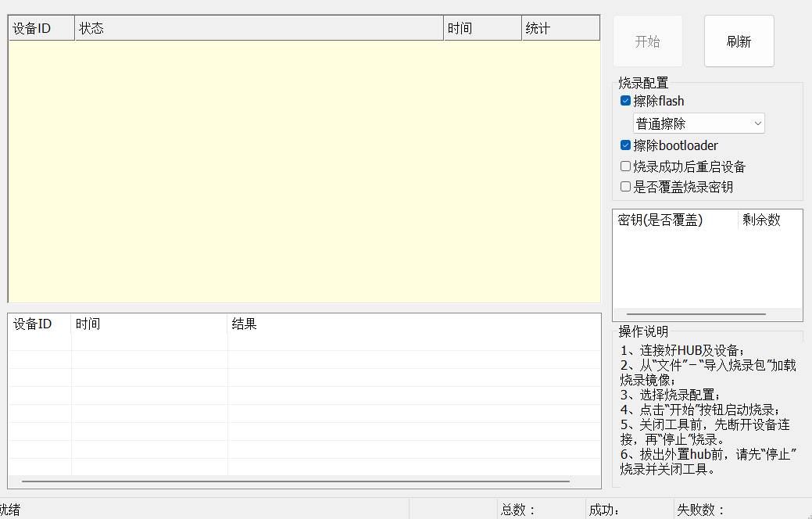The width and height of the screenshot is (812, 519).
Task: Click the 统计 column header
Action: point(561,28)
